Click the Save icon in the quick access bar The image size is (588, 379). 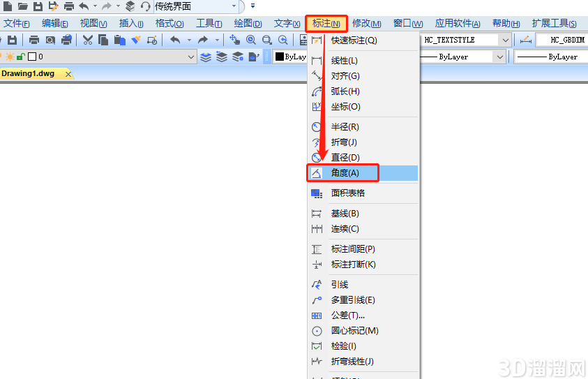coord(38,6)
